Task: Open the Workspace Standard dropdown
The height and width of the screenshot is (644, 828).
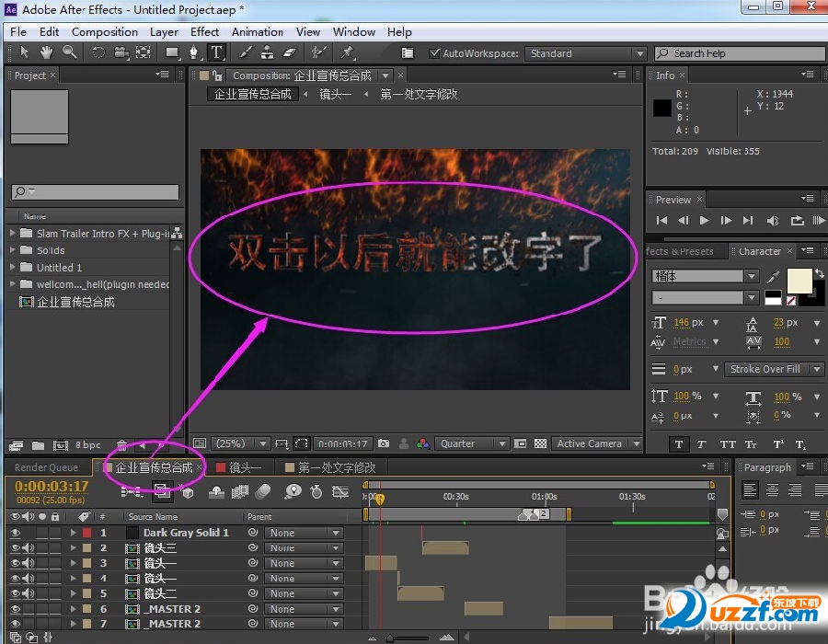Action: [586, 53]
